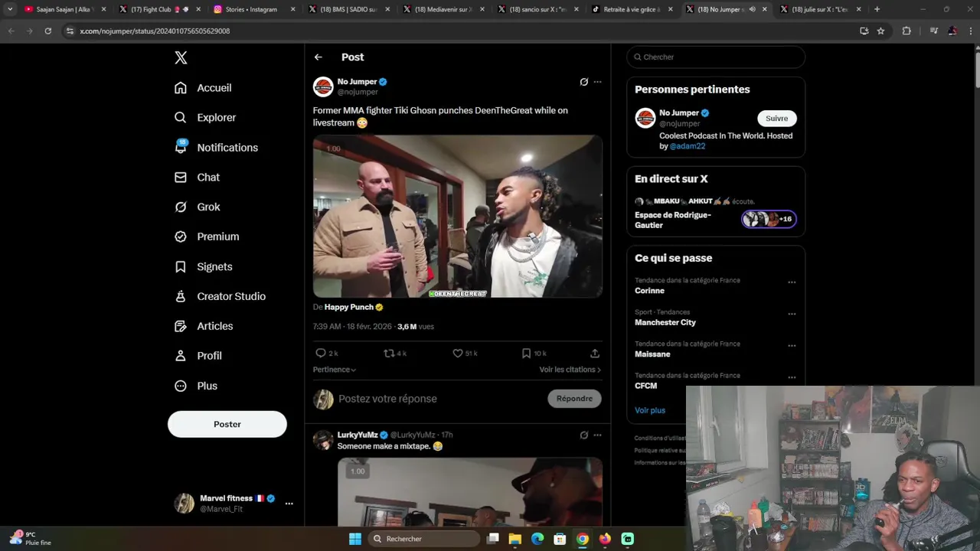This screenshot has width=980, height=551.
Task: Open options for the Corinne trend
Action: tap(792, 282)
